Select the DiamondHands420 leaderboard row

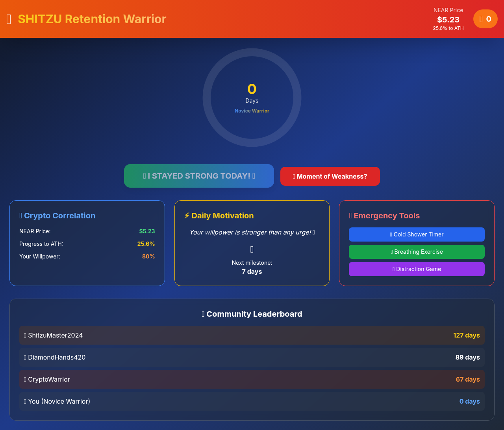tap(252, 357)
